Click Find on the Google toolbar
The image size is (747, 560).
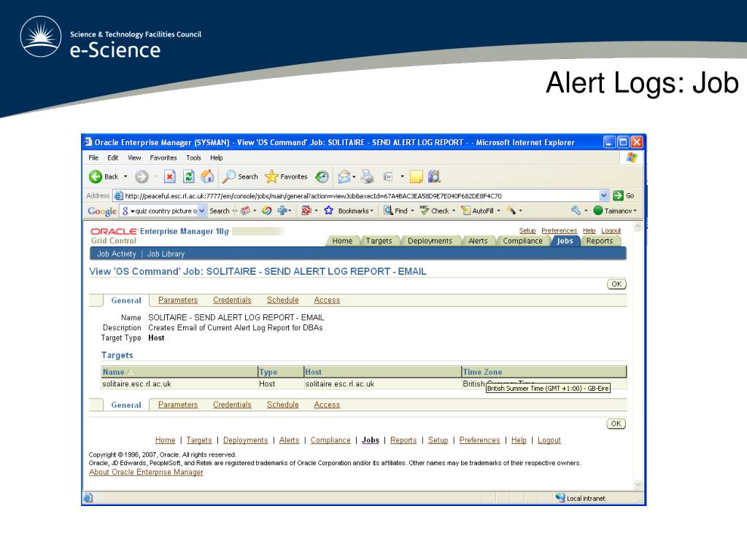pos(396,211)
